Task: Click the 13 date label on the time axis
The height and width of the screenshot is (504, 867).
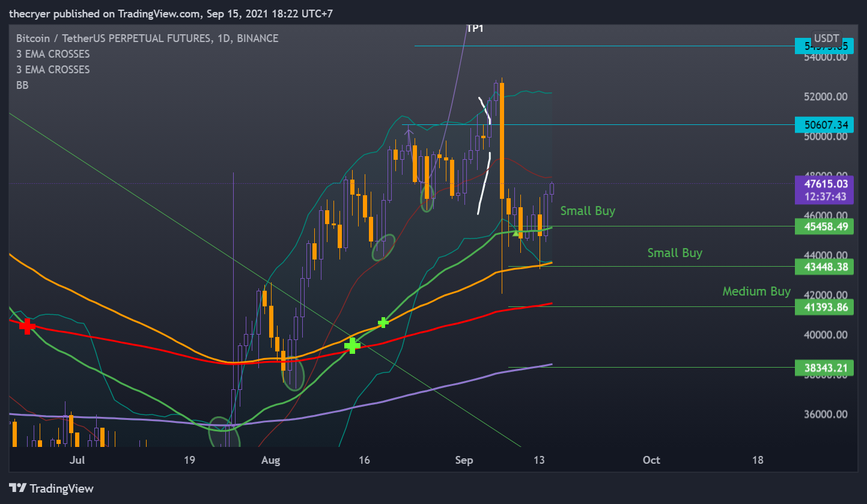Action: click(539, 460)
